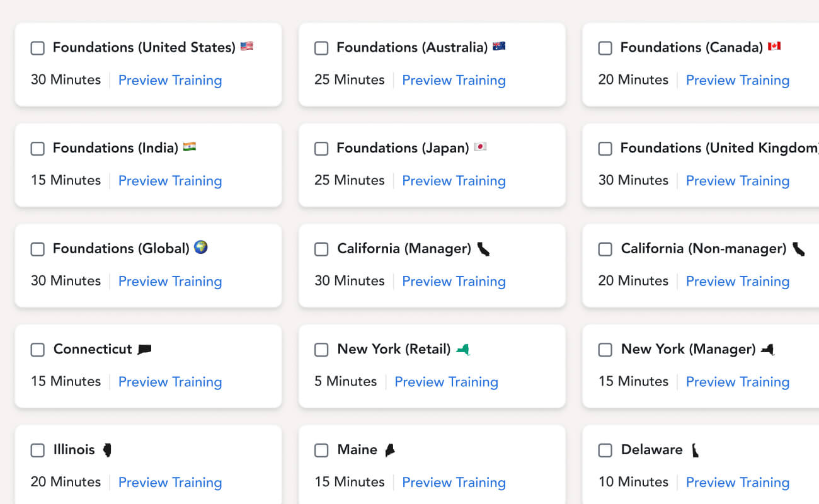Open Preview Training for Foundations (Australia)

coord(454,80)
